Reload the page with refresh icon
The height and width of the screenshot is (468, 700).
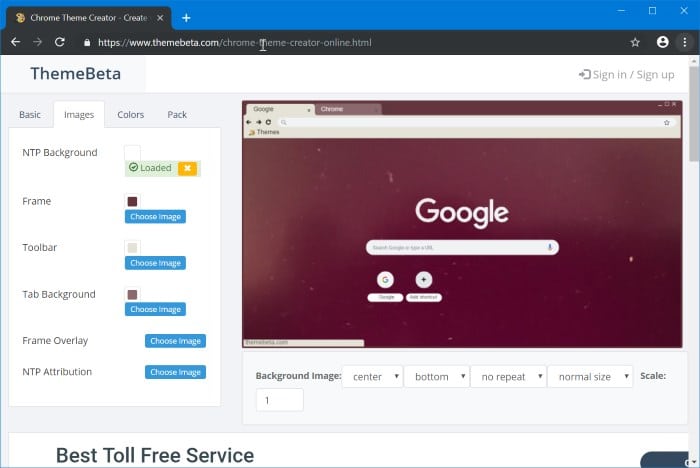coord(59,42)
